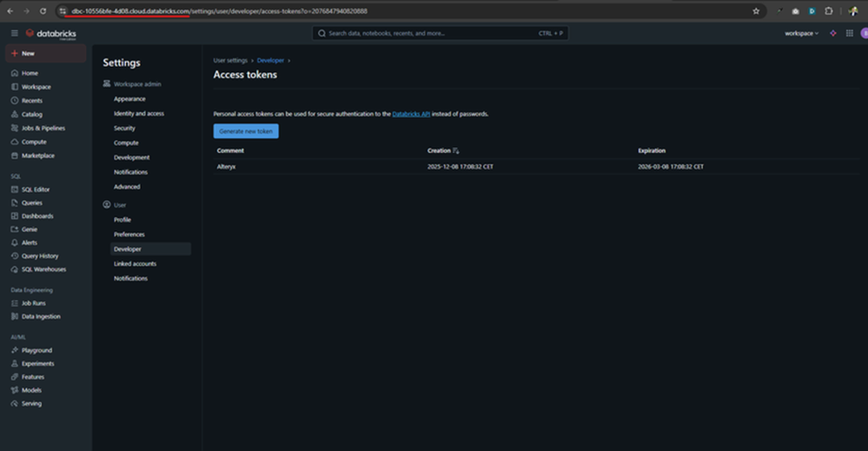Screen dimensions: 868x451
Task: Click the SQL Editor icon
Action: tap(15, 189)
